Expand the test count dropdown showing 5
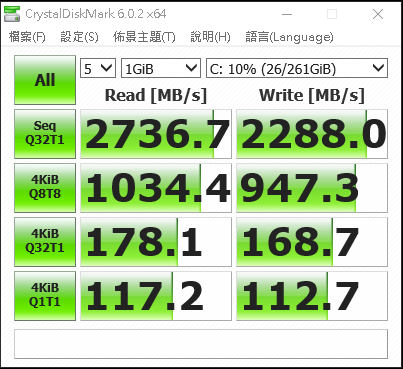403x369 pixels. (98, 68)
